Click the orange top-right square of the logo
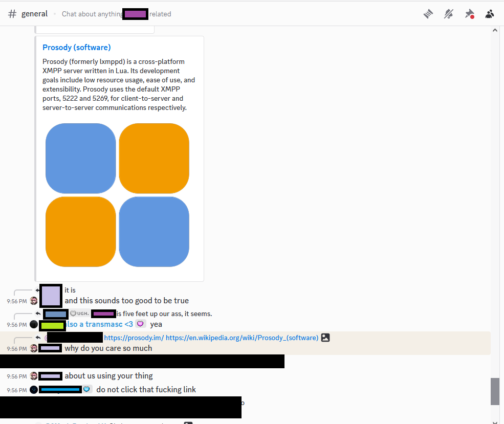This screenshot has height=424, width=504. (x=154, y=158)
